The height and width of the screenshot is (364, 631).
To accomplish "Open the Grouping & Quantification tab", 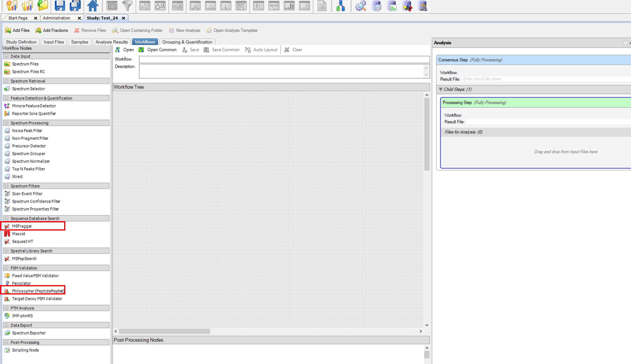I will [187, 42].
